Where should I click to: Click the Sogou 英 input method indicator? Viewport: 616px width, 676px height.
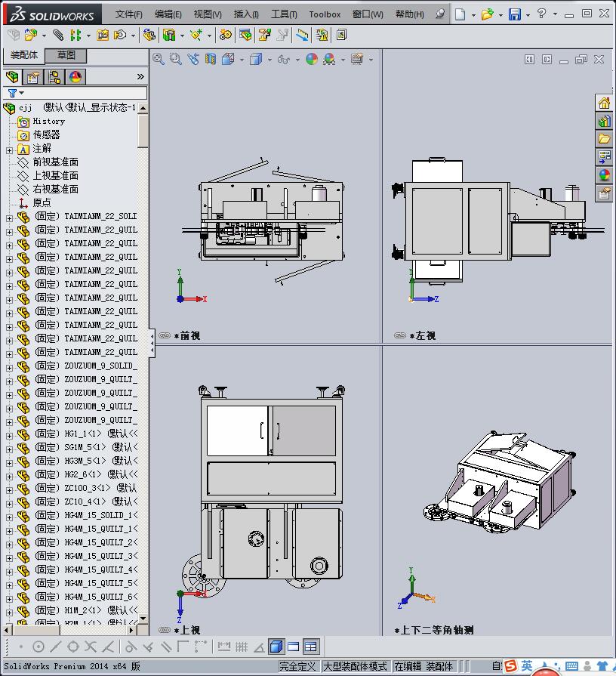coord(527,665)
